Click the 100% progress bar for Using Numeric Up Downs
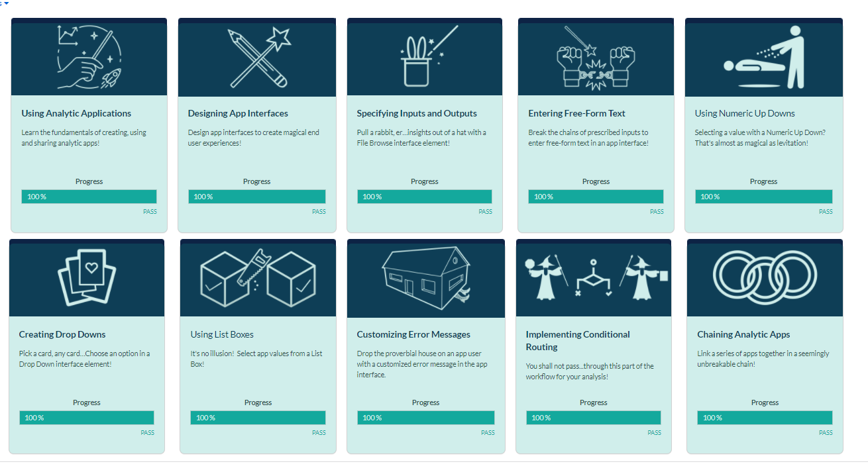The height and width of the screenshot is (468, 868). point(763,196)
